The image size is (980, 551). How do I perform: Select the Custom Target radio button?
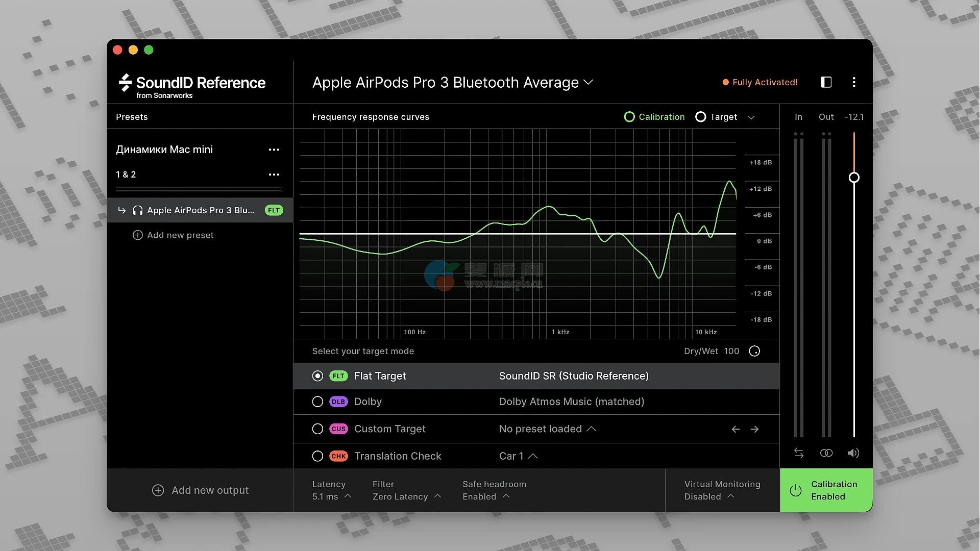point(317,429)
